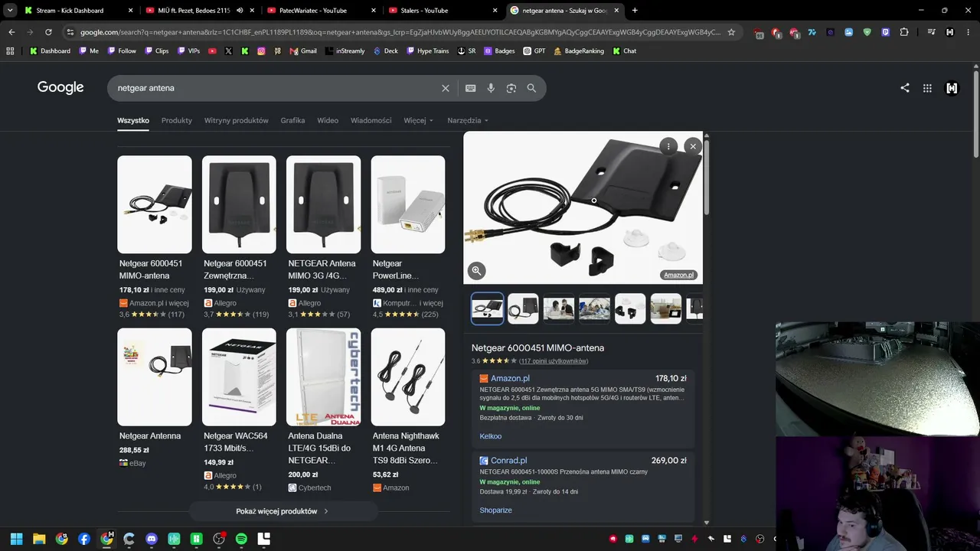Viewport: 980px width, 551px height.
Task: Open the on-screen keyboard input tool
Action: point(471,88)
